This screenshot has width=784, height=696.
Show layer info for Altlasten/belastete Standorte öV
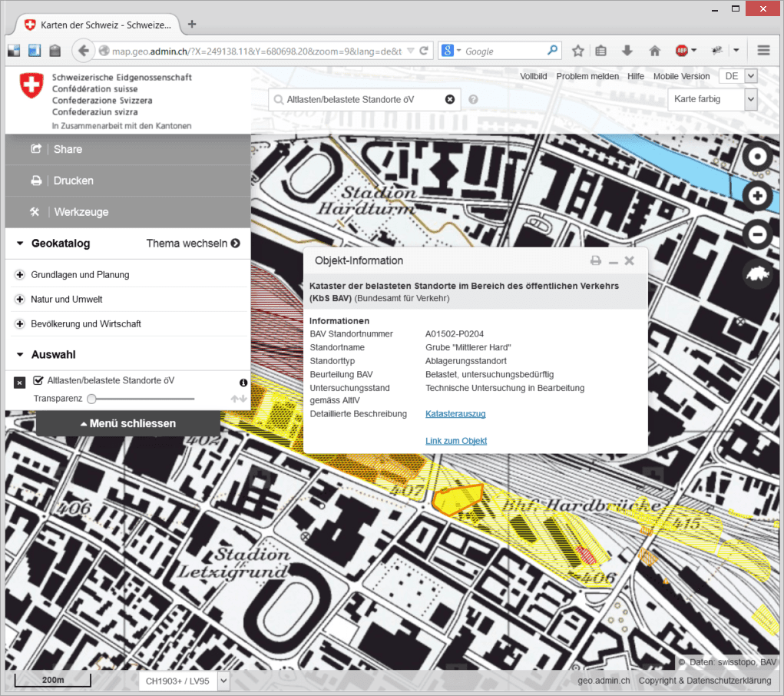pos(243,383)
